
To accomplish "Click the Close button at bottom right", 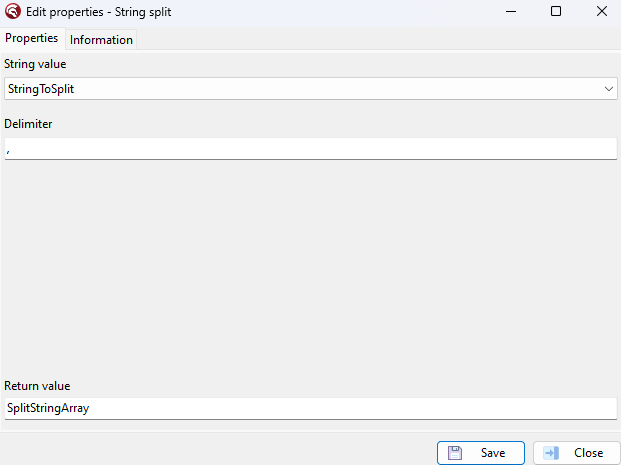I will tap(577, 453).
